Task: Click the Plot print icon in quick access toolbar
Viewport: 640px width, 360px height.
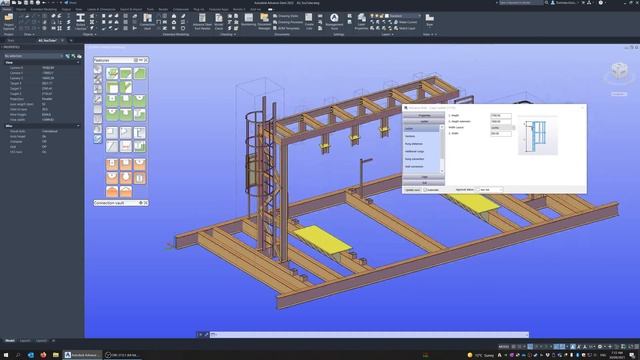Action: click(38, 3)
